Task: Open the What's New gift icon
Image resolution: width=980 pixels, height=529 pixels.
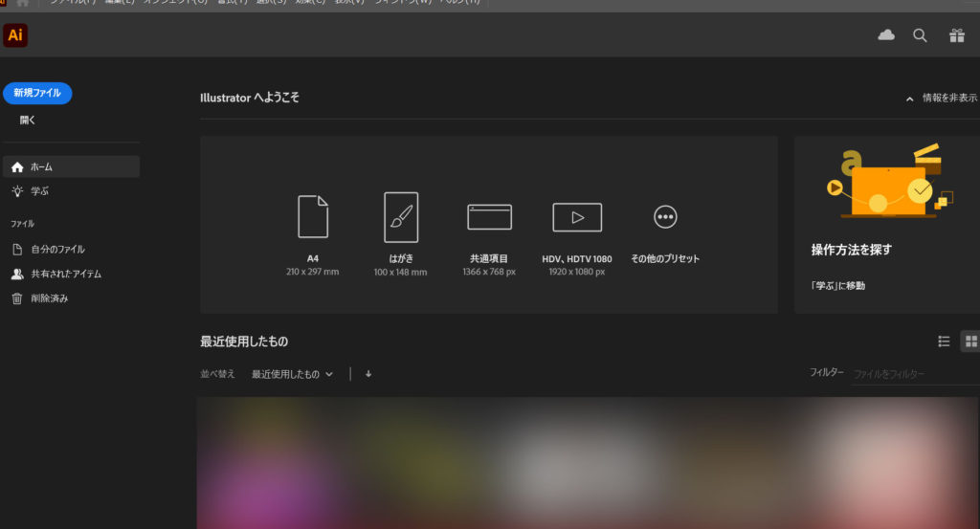Action: [956, 35]
